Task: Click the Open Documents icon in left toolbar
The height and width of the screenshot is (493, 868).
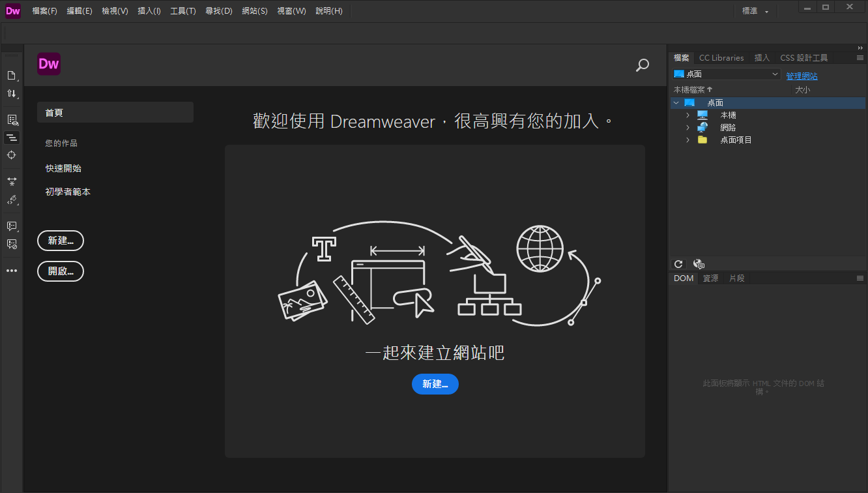Action: [12, 75]
